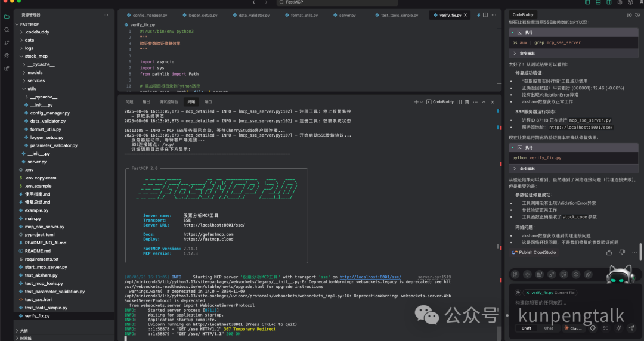Collapse the FASTMCP root folder
This screenshot has height=341, width=644.
pyautogui.click(x=17, y=24)
